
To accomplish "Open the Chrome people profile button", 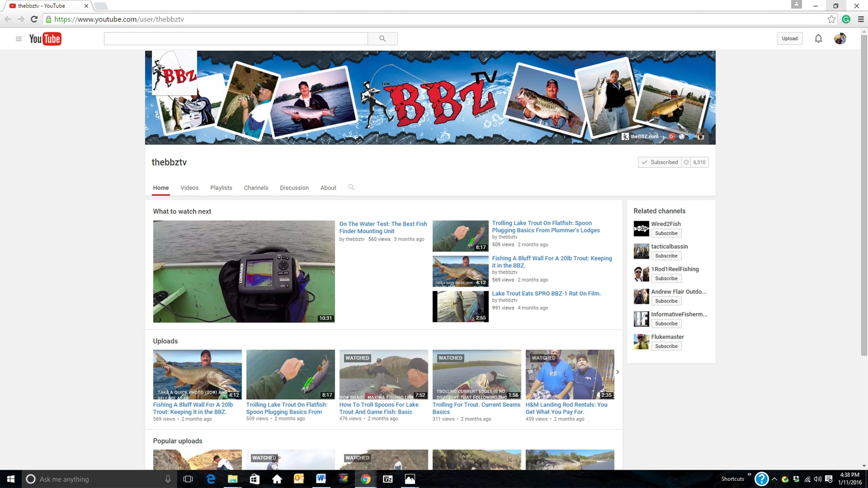I will [x=796, y=5].
